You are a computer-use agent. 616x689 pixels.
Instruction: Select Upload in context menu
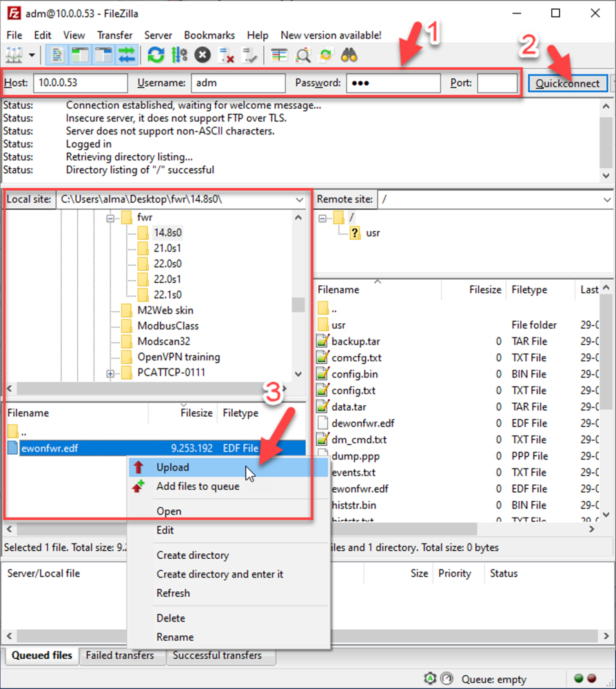[172, 467]
